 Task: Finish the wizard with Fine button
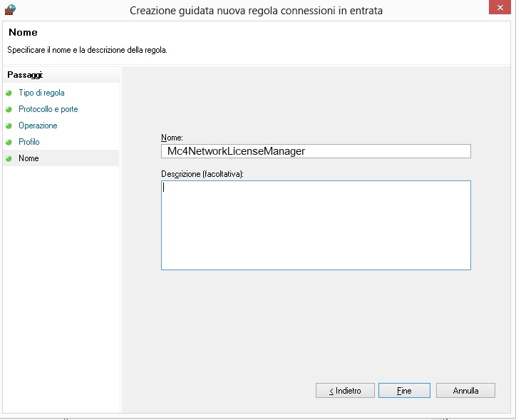pyautogui.click(x=404, y=391)
